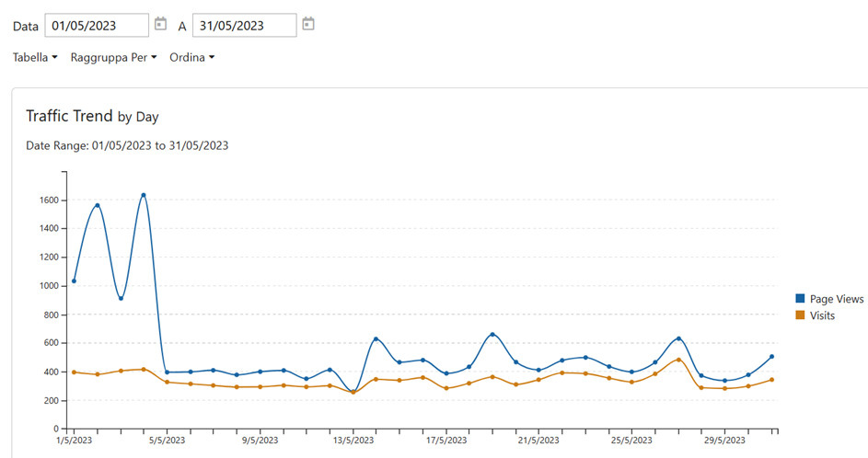Open the calendar picker for the start date

click(161, 24)
